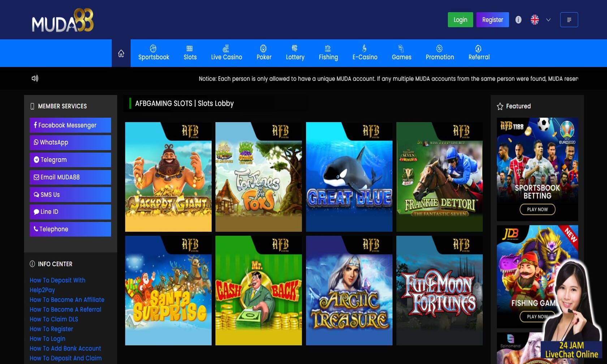Contact via the WhatsApp button
The height and width of the screenshot is (364, 607).
70,143
